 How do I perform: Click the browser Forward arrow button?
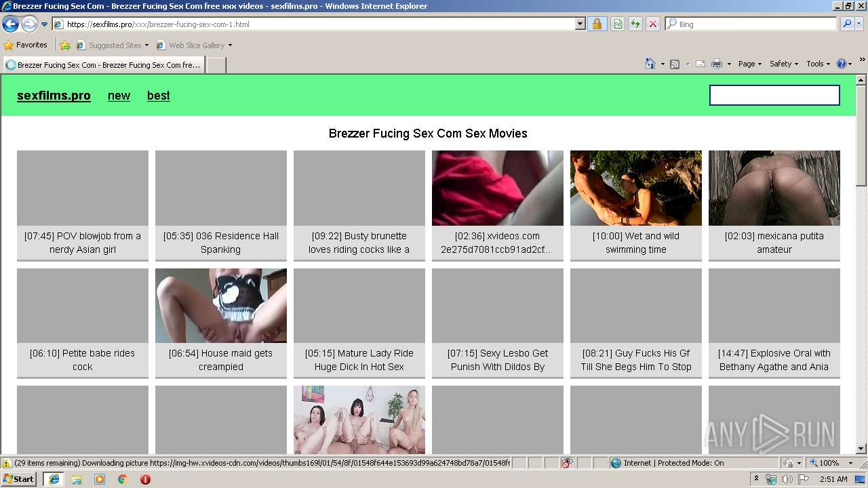29,24
